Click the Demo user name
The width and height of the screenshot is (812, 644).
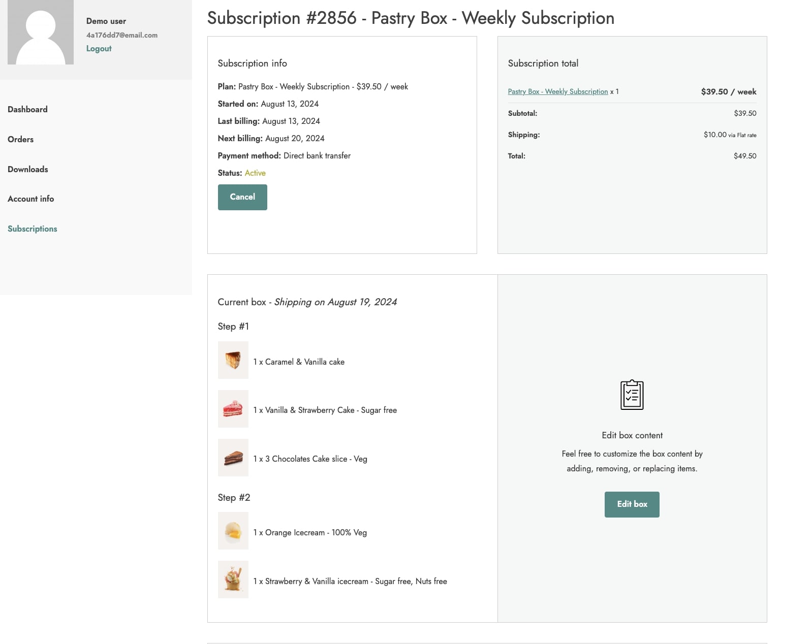click(x=106, y=21)
